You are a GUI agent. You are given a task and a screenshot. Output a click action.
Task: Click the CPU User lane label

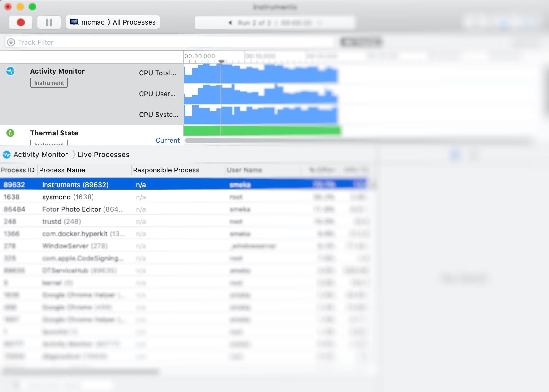click(157, 94)
